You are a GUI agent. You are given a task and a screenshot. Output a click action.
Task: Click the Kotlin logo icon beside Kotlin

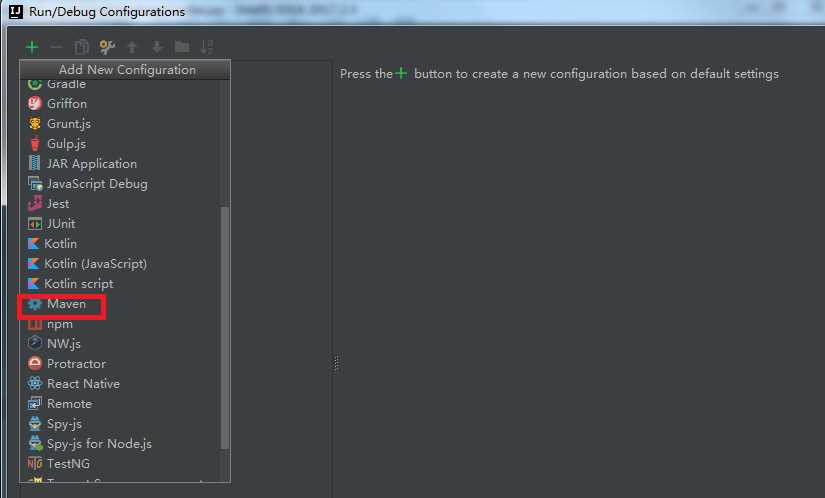(x=33, y=243)
